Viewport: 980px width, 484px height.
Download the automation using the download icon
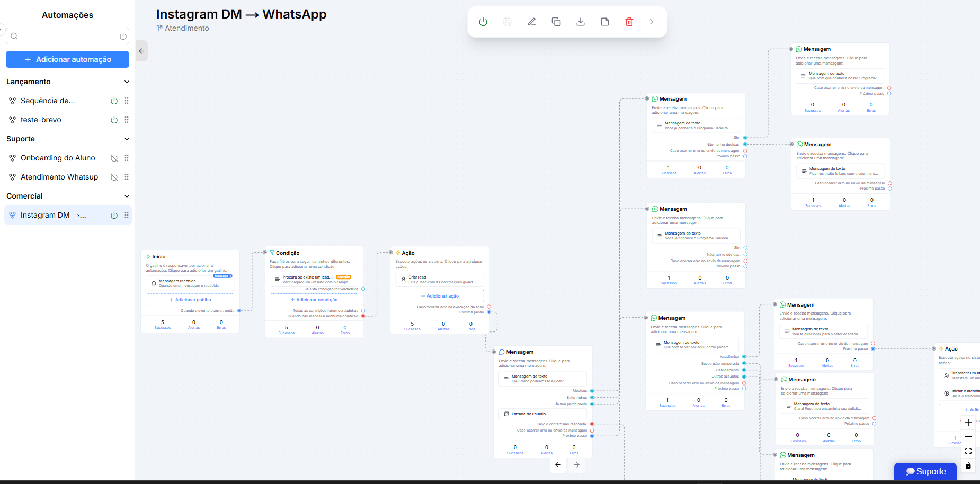click(581, 22)
